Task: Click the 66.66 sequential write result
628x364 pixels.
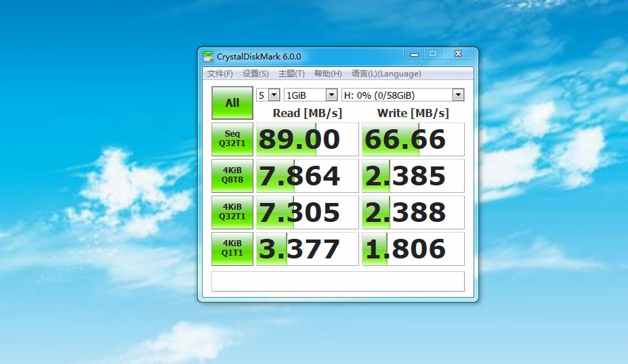Action: 413,139
